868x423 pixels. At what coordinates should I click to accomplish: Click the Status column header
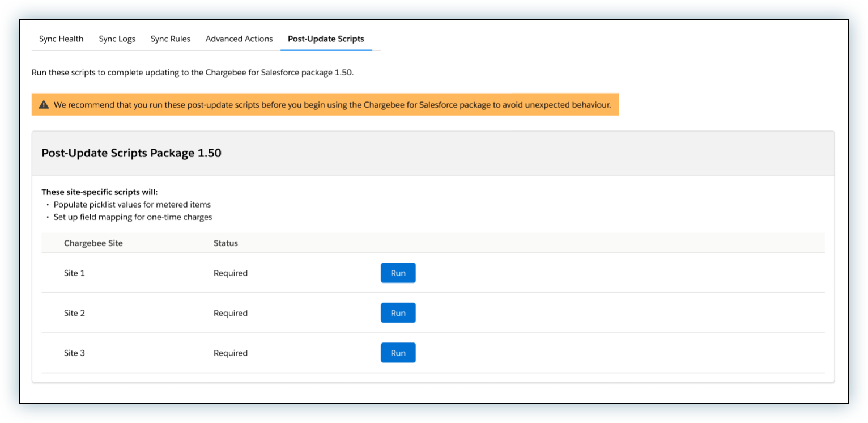coord(225,243)
